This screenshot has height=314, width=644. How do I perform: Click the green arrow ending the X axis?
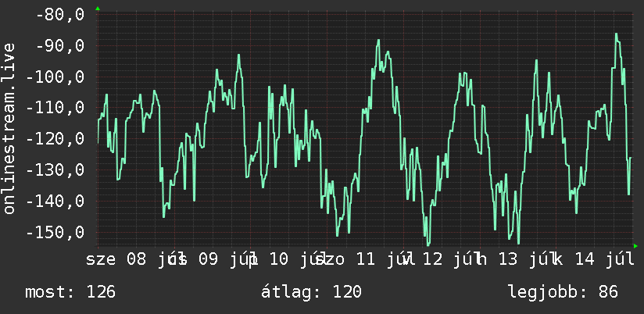[635, 246]
